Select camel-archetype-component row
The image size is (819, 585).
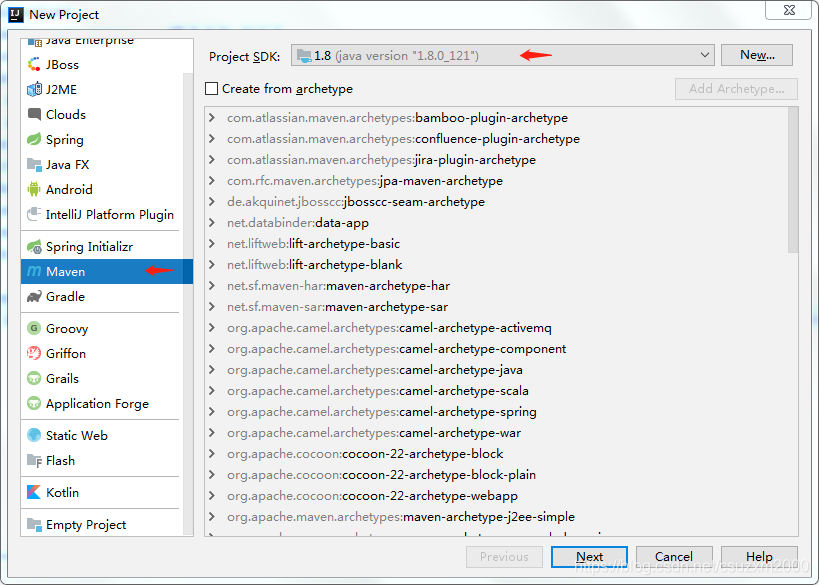pyautogui.click(x=496, y=348)
